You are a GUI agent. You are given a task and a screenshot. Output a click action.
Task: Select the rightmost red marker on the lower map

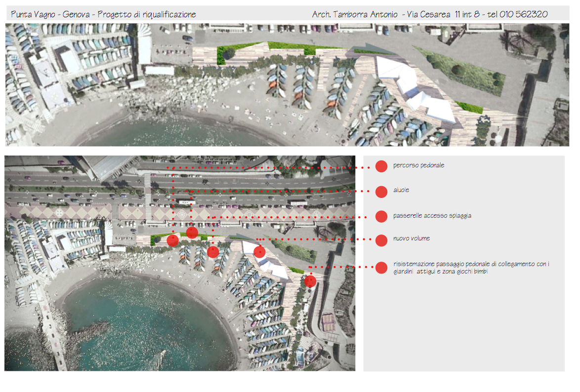(x=310, y=281)
